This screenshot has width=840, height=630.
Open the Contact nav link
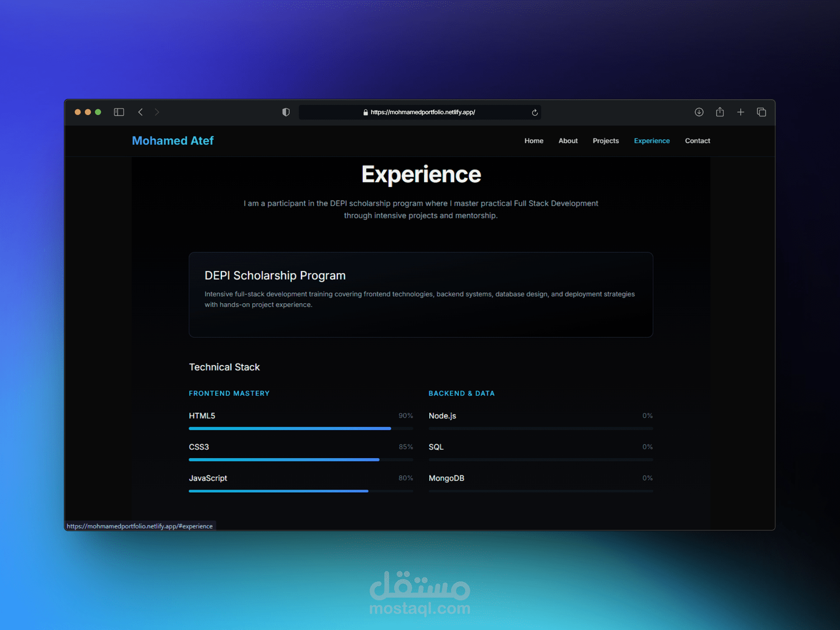point(697,141)
